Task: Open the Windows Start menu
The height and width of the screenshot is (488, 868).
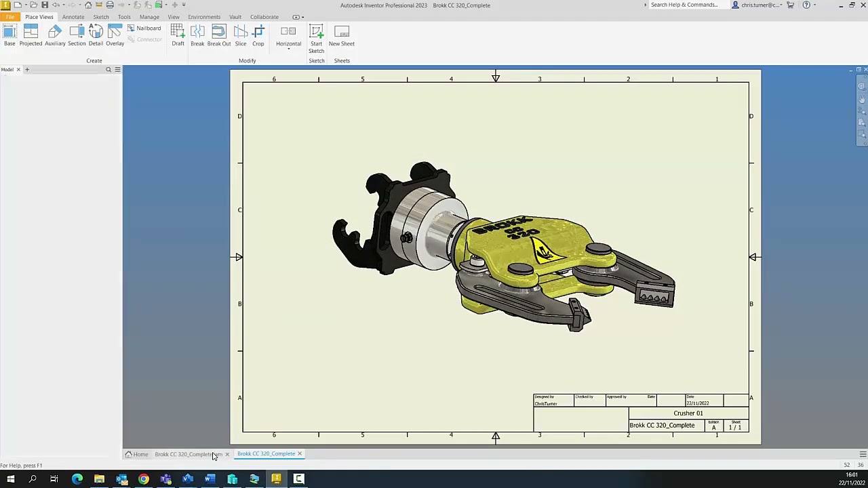Action: 10,479
